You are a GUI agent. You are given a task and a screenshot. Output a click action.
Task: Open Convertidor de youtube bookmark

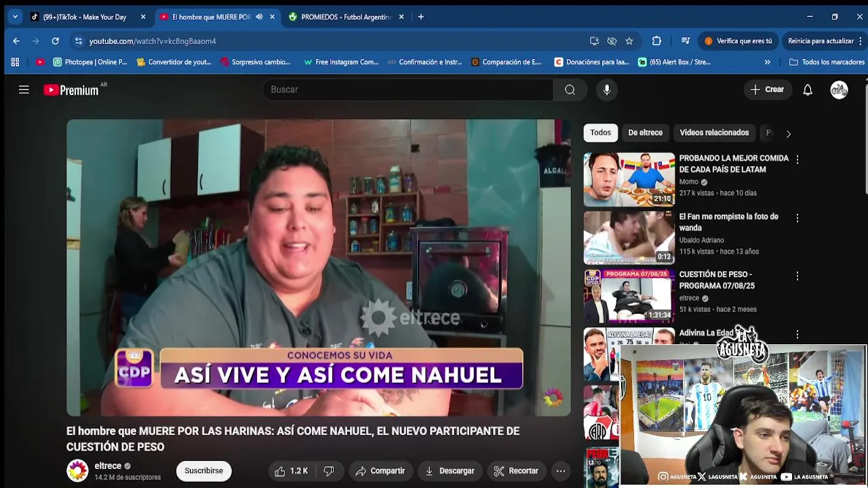[174, 62]
